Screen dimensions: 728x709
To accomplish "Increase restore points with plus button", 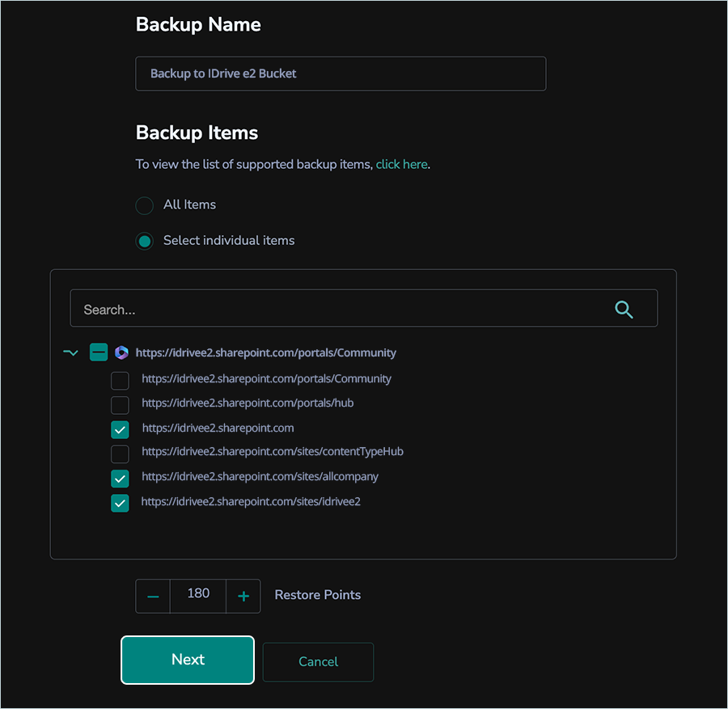I will coord(243,597).
